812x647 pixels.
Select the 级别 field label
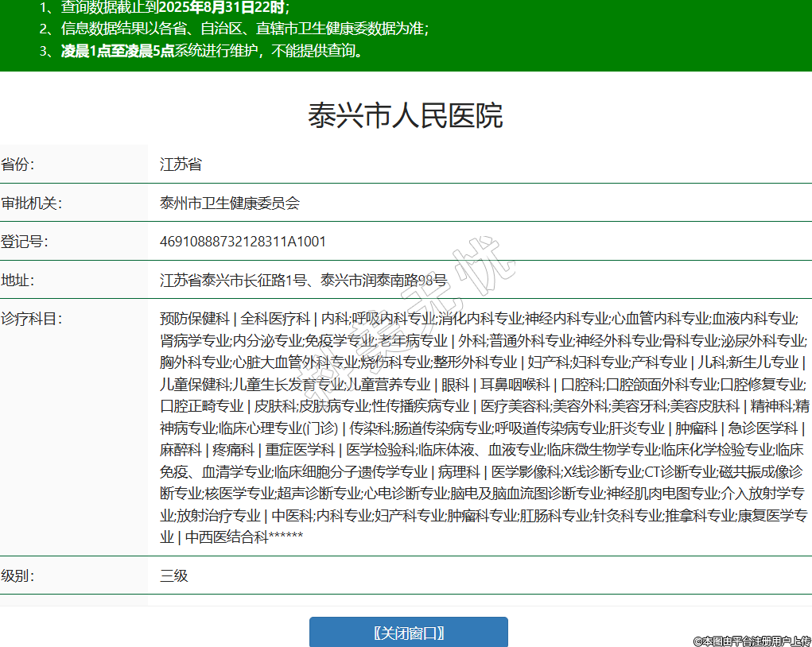18,575
